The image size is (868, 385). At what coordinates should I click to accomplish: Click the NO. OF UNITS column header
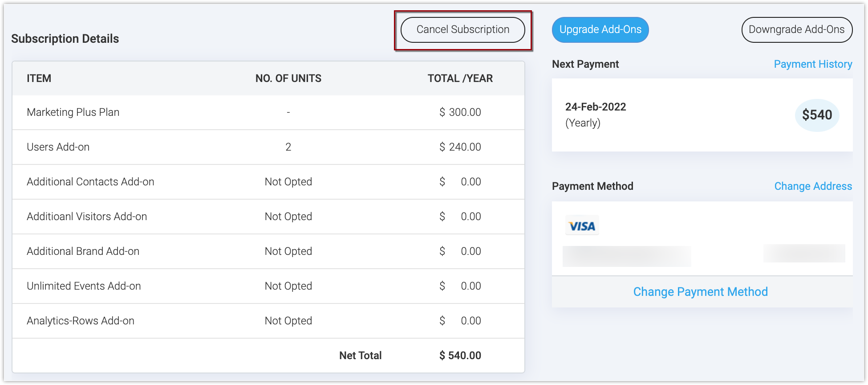click(x=288, y=78)
